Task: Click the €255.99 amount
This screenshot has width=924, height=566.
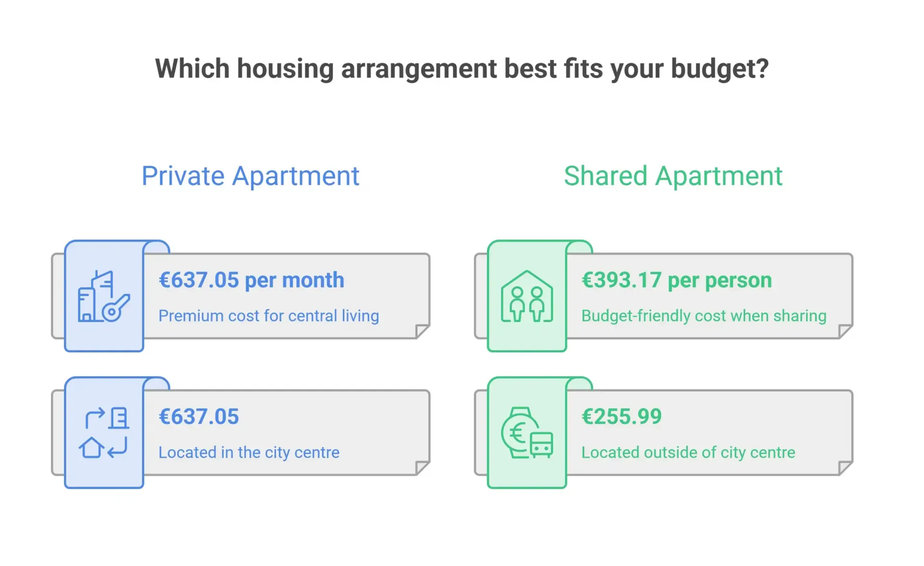Action: click(x=621, y=417)
